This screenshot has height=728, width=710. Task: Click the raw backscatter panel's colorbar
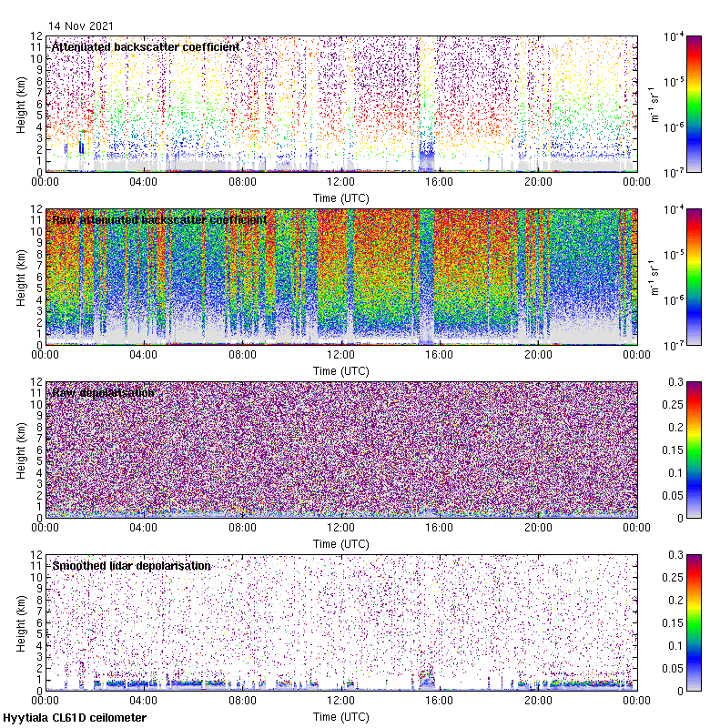pos(668,276)
